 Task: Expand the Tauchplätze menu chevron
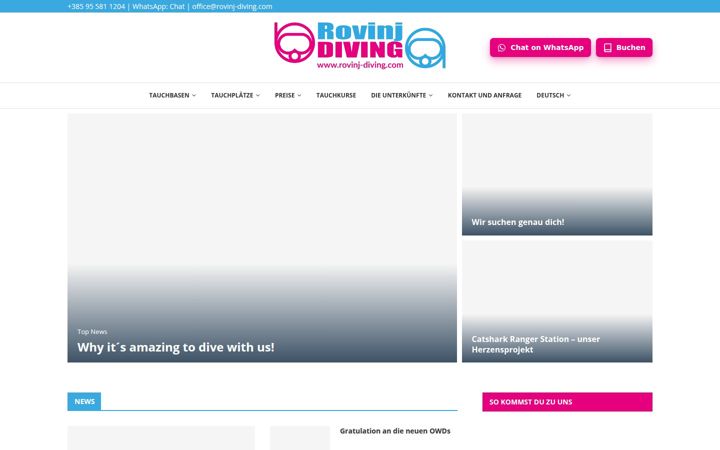[x=258, y=96]
